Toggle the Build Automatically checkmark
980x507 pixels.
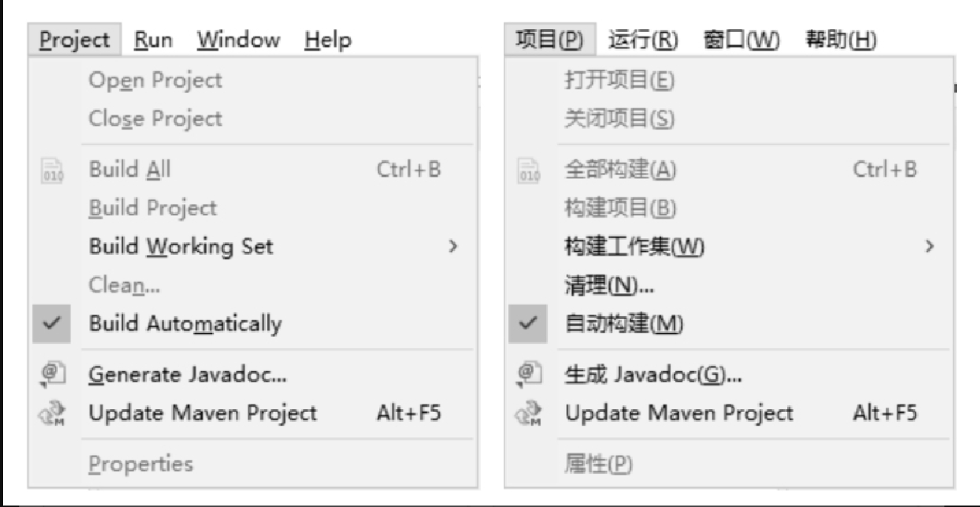click(51, 324)
